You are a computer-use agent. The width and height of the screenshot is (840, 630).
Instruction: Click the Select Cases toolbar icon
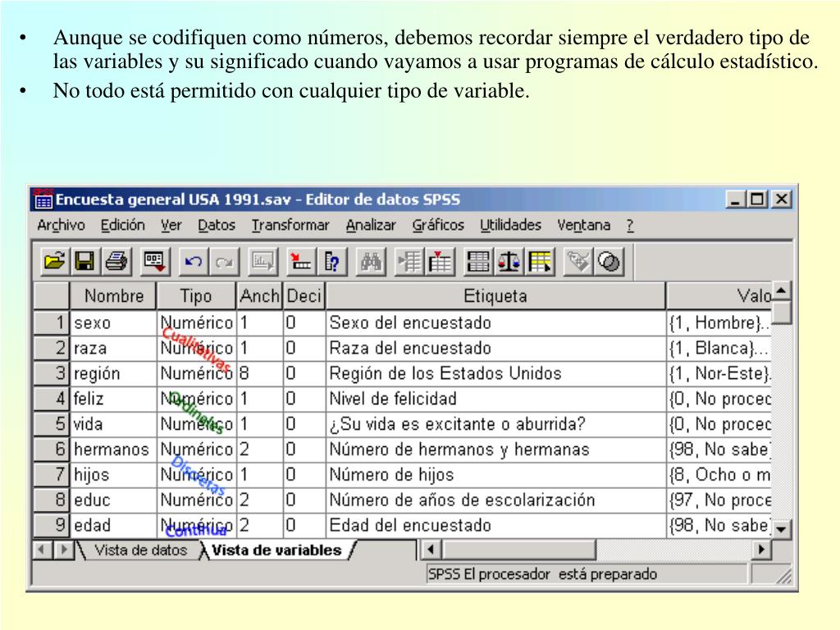(540, 262)
